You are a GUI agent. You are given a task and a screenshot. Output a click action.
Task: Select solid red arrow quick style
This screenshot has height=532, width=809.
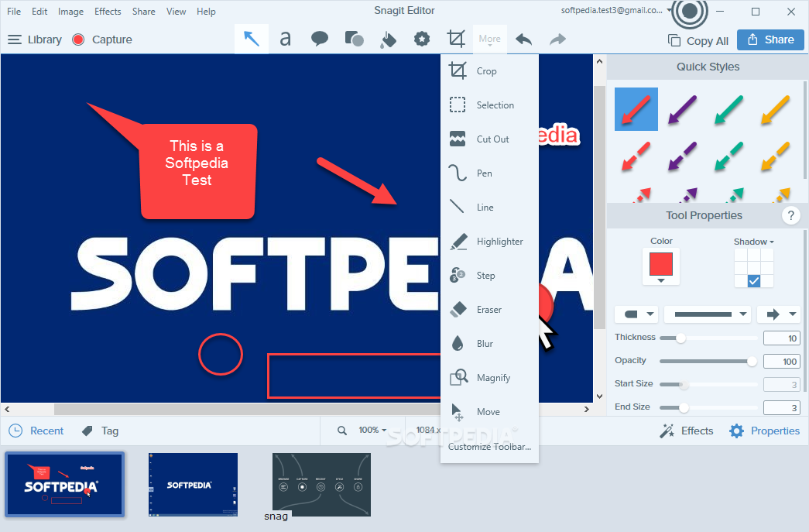click(x=636, y=109)
